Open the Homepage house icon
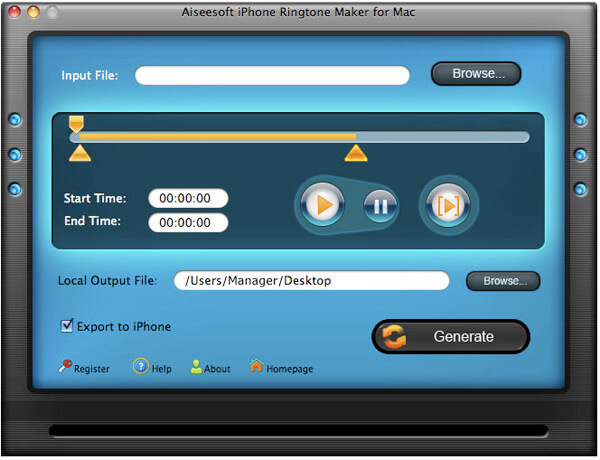The image size is (600, 460). tap(257, 367)
